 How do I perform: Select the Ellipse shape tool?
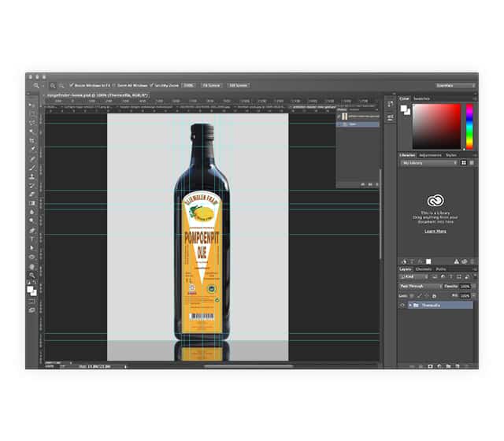pyautogui.click(x=31, y=257)
